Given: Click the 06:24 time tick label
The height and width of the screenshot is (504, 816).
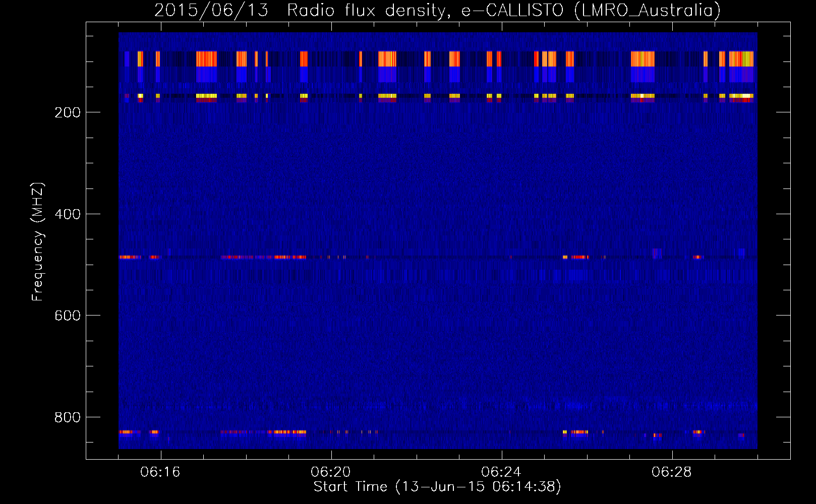Looking at the screenshot, I should (501, 472).
